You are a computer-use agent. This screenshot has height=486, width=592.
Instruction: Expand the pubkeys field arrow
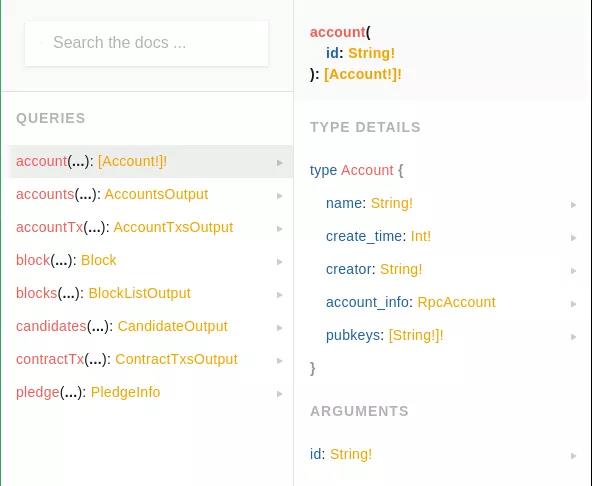click(574, 337)
